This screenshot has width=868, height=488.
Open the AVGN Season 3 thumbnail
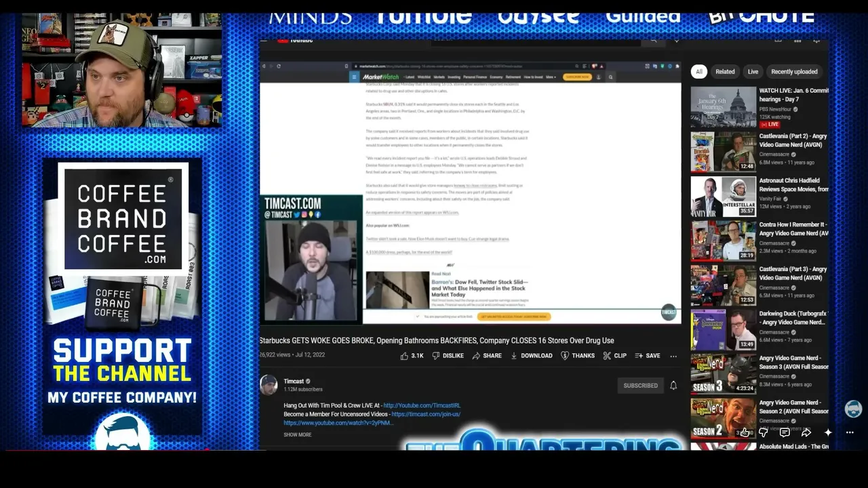(724, 374)
